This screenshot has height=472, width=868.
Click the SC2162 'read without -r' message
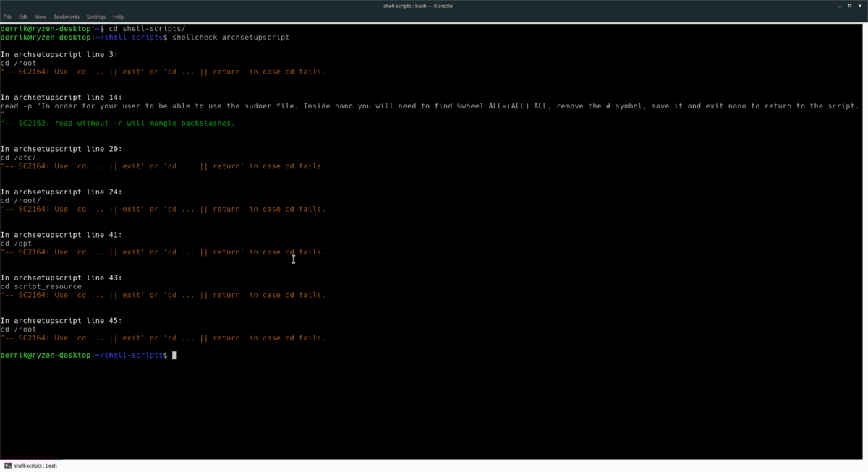118,123
